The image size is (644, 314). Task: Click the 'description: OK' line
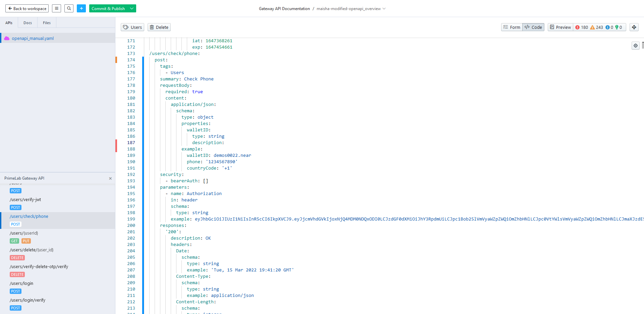coord(191,238)
